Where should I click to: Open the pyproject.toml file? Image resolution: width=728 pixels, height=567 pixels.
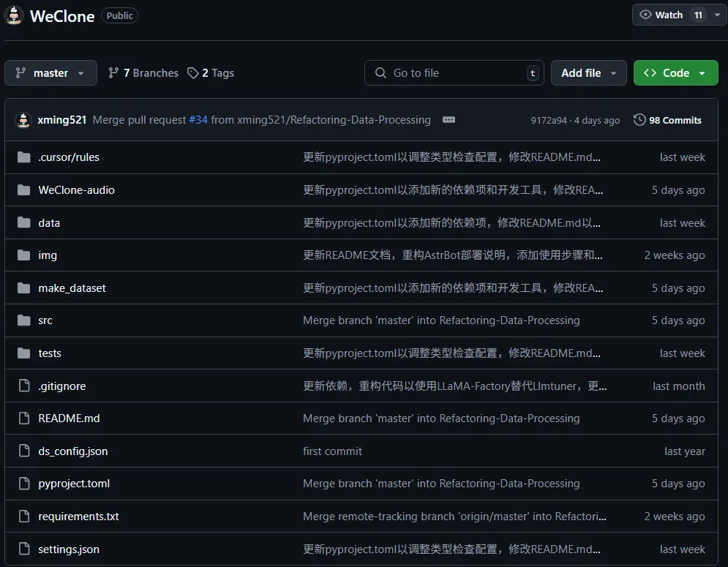pyautogui.click(x=74, y=484)
